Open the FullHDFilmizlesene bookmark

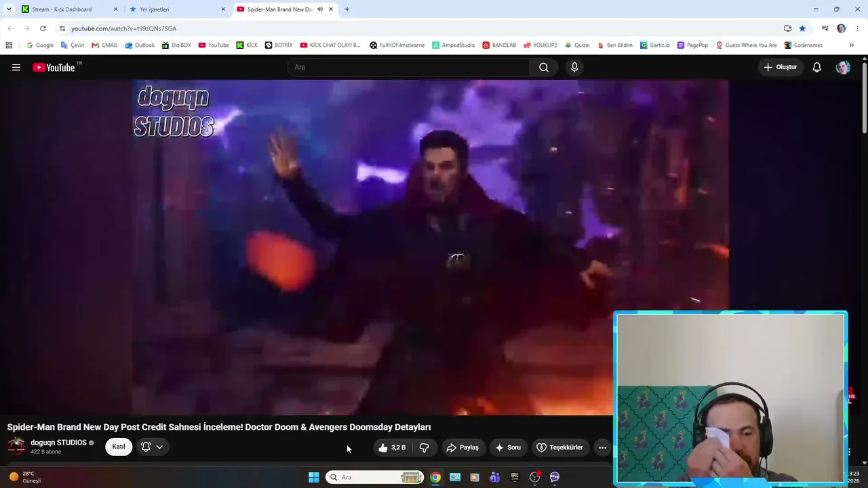397,45
